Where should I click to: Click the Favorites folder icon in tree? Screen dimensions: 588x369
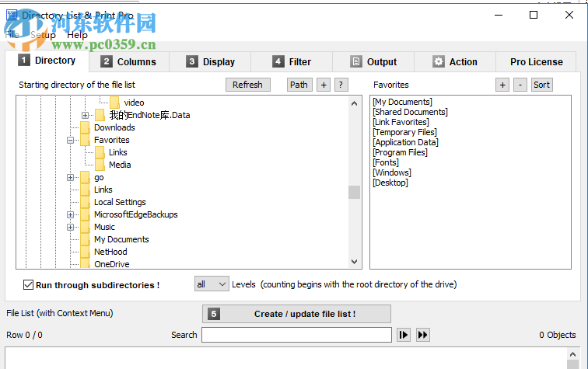point(85,140)
